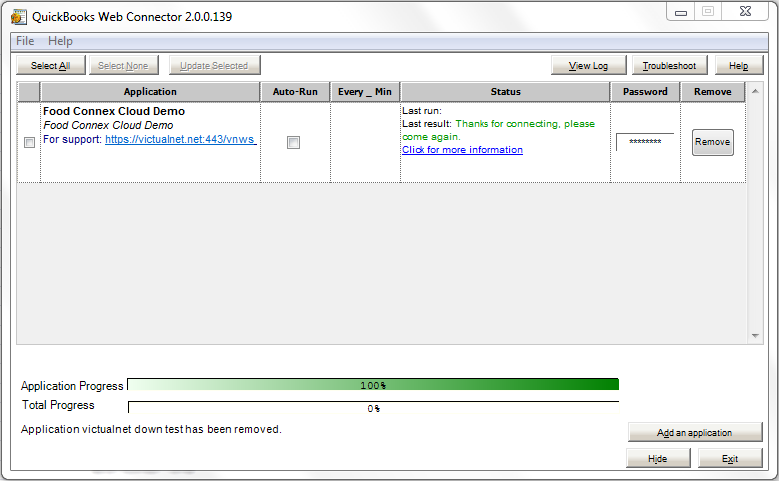Open the Troubleshoot button

[x=669, y=66]
